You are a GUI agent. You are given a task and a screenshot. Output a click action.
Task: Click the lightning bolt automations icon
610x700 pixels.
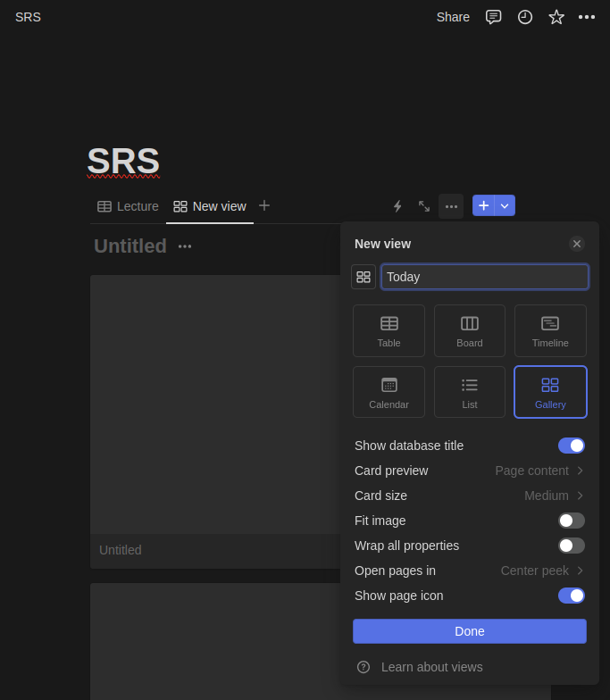(397, 206)
